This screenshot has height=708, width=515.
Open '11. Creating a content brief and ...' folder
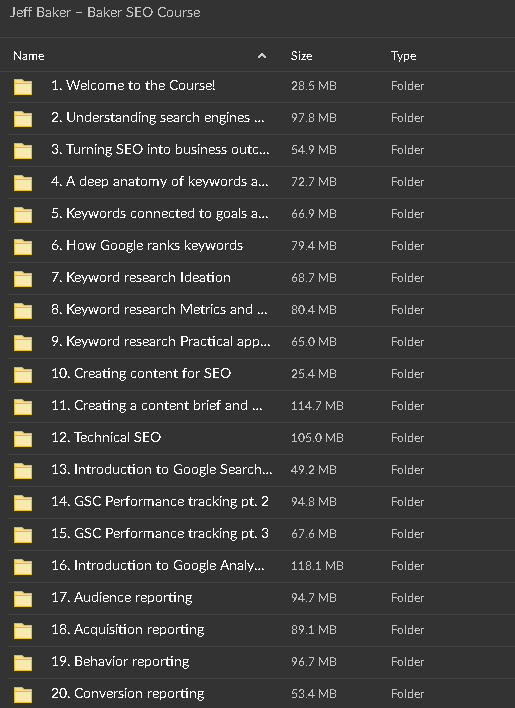click(x=157, y=406)
